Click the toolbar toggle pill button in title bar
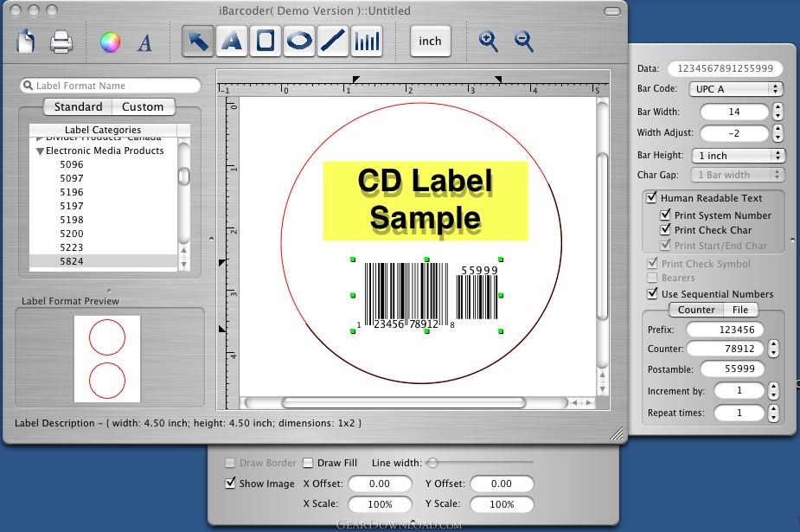 point(612,10)
